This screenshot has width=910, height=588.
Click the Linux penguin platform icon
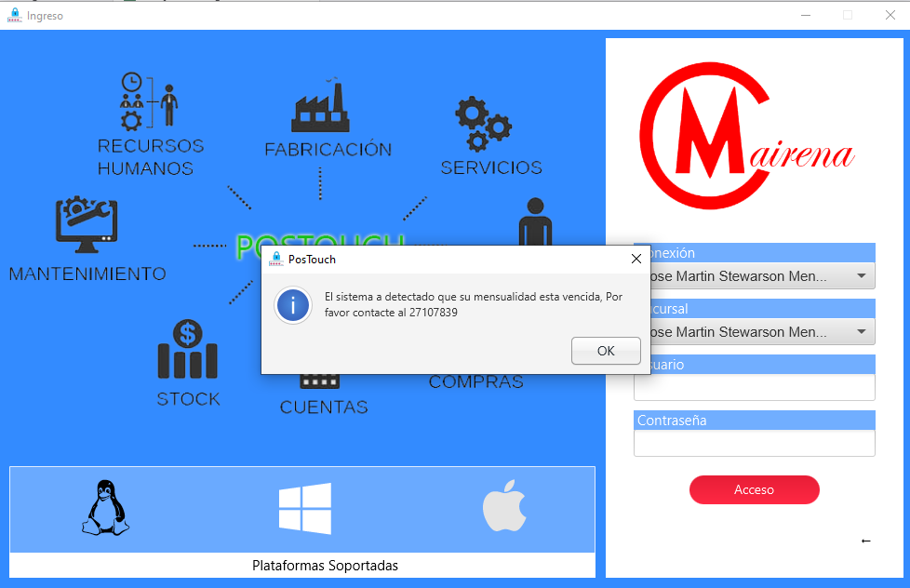pyautogui.click(x=105, y=508)
